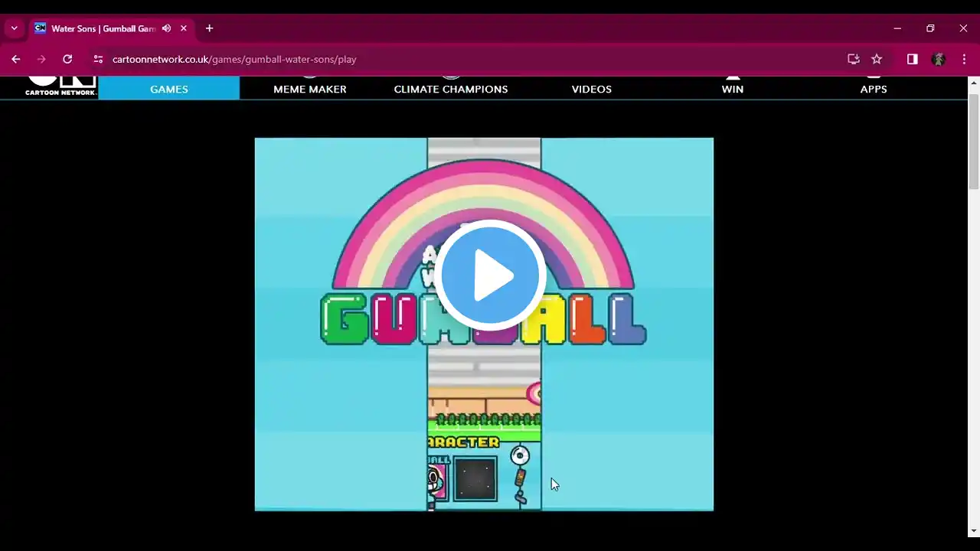The width and height of the screenshot is (980, 551).
Task: Click the install app icon in address bar
Action: click(x=854, y=59)
